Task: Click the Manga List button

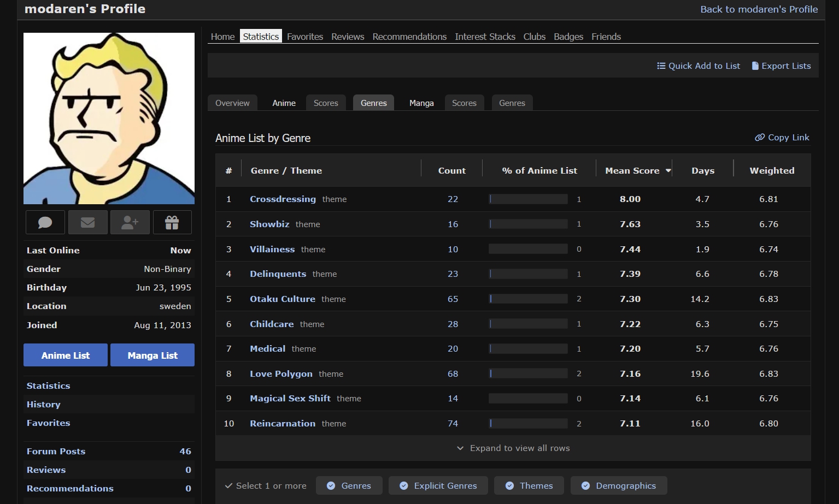Action: pos(152,355)
